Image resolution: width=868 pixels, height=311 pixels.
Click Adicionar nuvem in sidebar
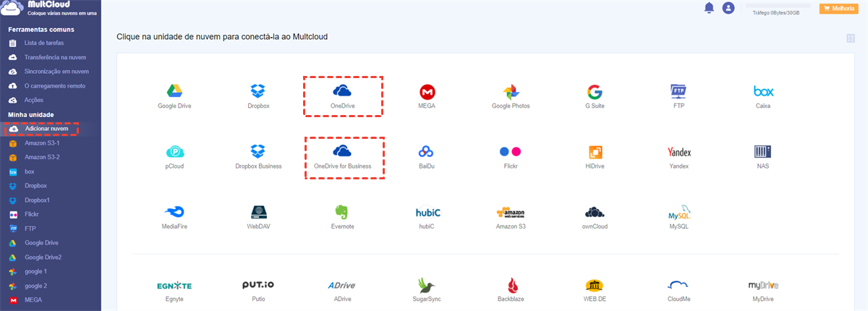(47, 129)
